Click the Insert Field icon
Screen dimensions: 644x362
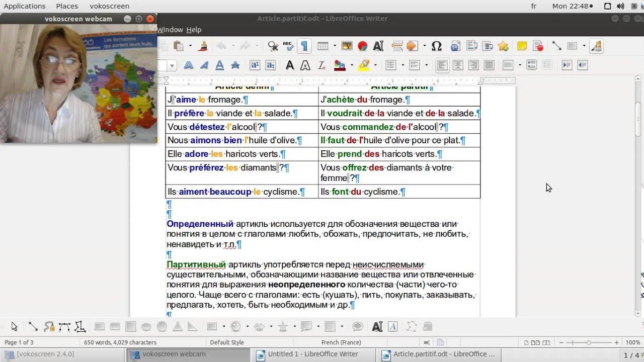[412, 46]
